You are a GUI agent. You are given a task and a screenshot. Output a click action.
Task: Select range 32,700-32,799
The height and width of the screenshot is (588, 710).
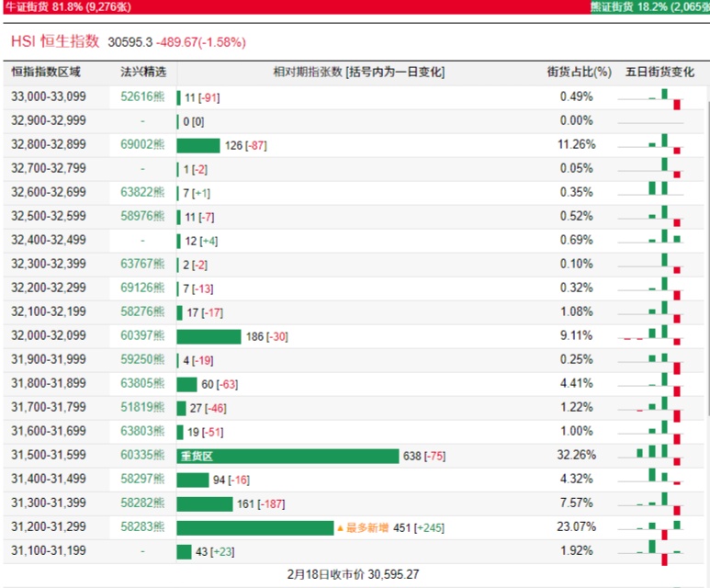tap(49, 168)
